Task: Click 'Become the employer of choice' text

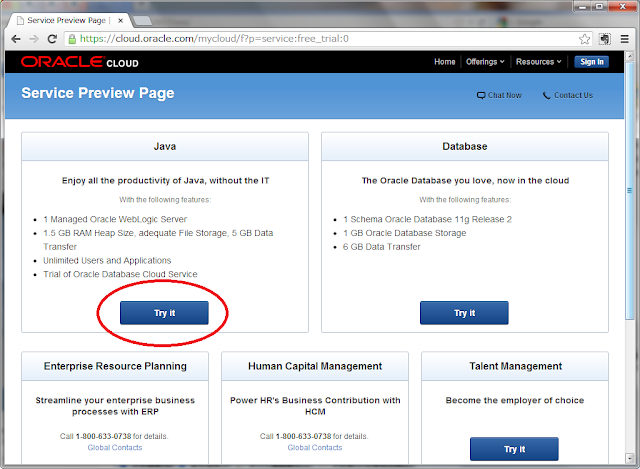Action: click(515, 400)
